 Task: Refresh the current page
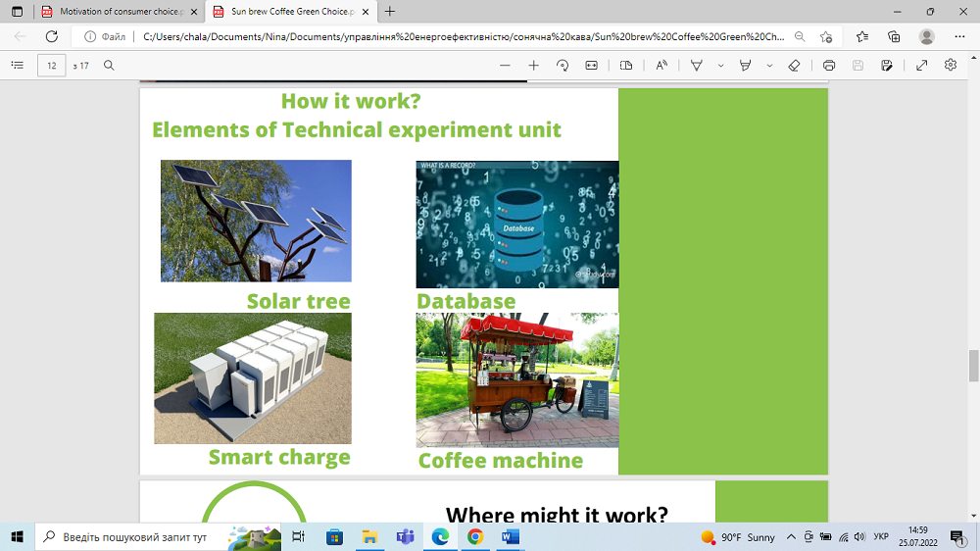pos(51,36)
